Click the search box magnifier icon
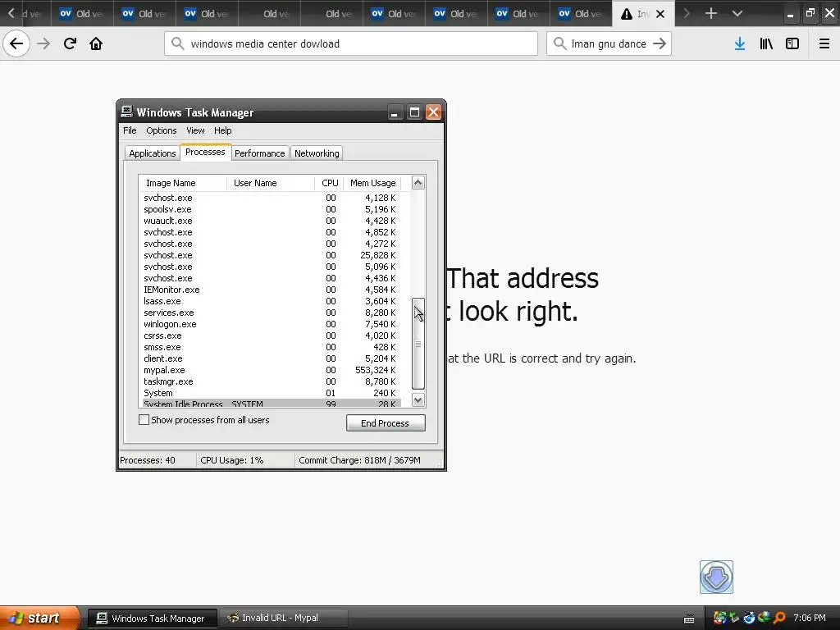The height and width of the screenshot is (630, 840). click(x=559, y=44)
